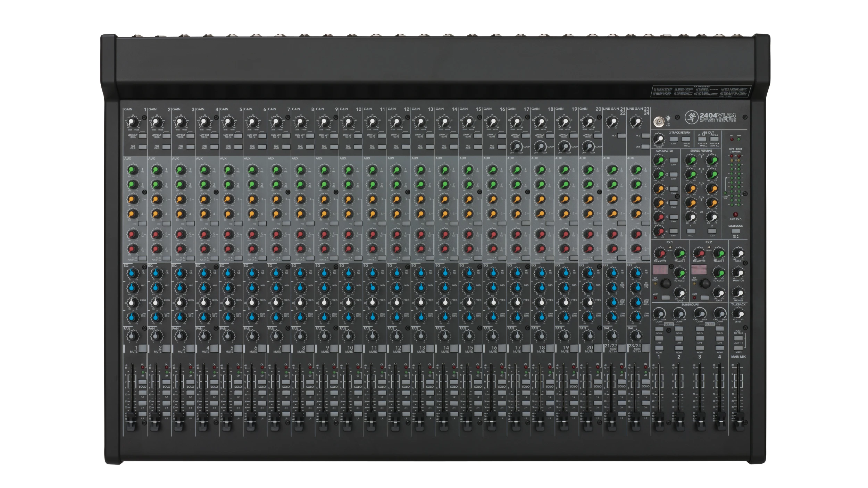868x488 pixels.
Task: Solo subgroup 2
Action: pyautogui.click(x=678, y=329)
